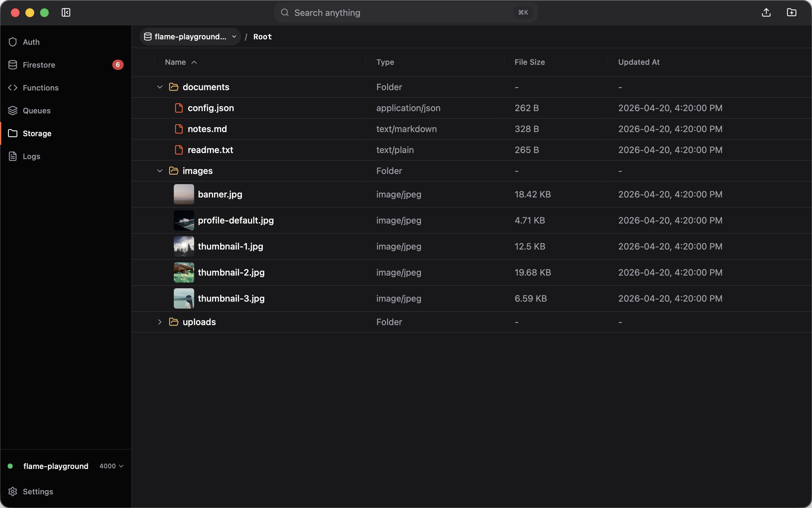
Task: Toggle the sidebar panel icon
Action: (x=66, y=13)
